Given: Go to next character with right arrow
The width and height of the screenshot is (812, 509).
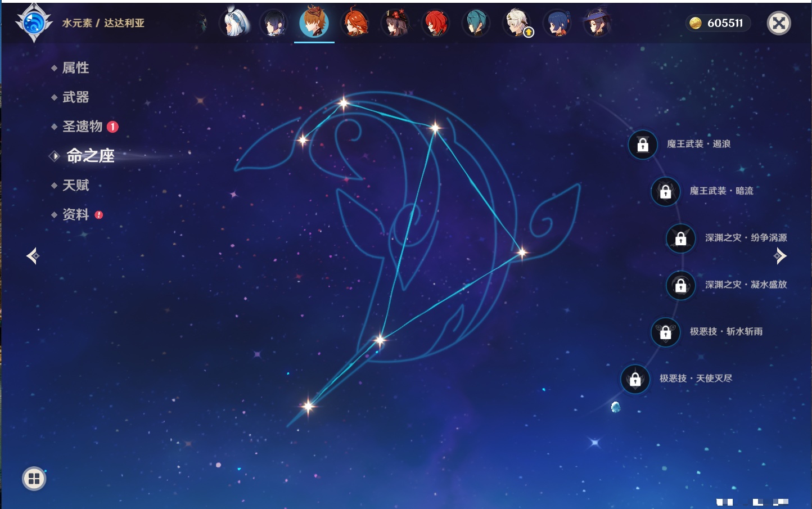Looking at the screenshot, I should click(780, 256).
